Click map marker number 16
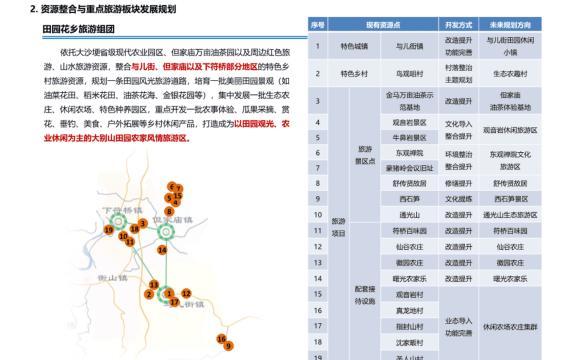The image size is (570, 360). [x=221, y=339]
